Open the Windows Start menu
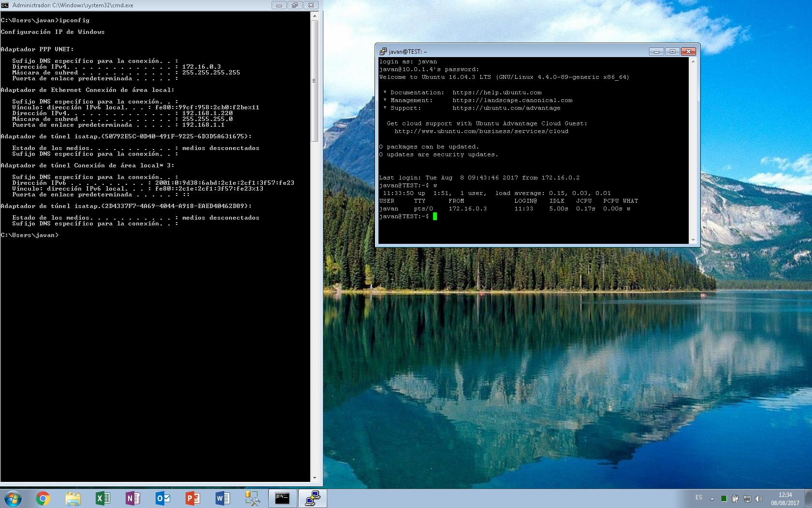 13,498
